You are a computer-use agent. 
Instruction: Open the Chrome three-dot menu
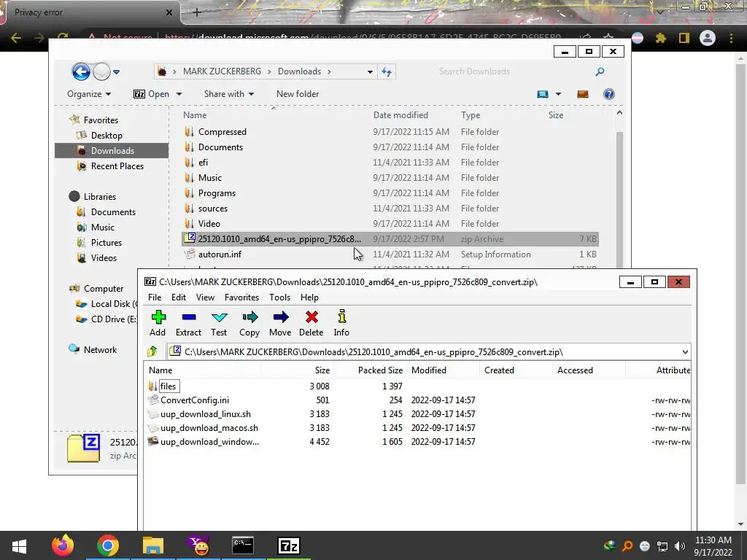(731, 38)
